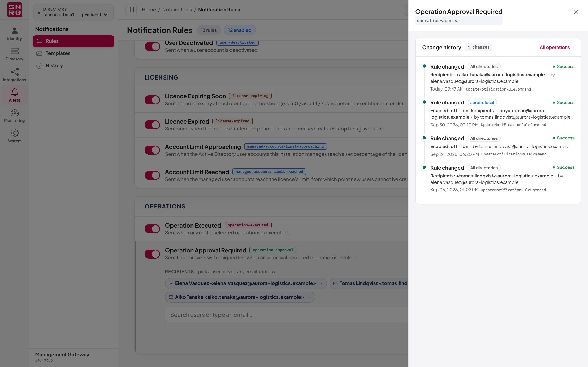Disable the Licence Expiring Soon rule
The height and width of the screenshot is (367, 588).
pos(152,100)
